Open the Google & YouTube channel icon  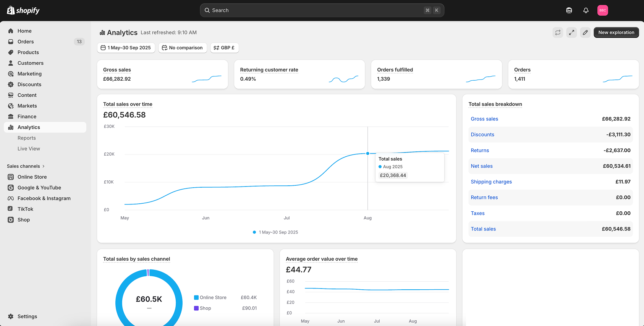click(11, 188)
